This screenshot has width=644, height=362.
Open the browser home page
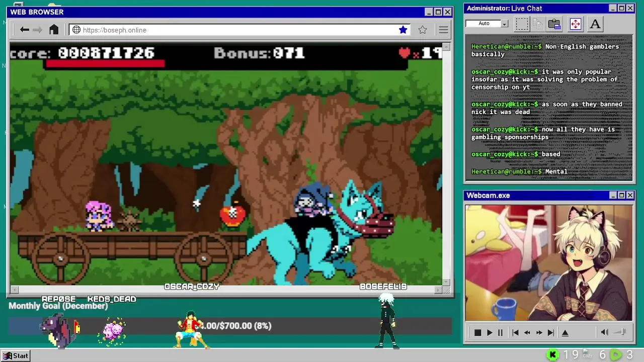coord(54,30)
